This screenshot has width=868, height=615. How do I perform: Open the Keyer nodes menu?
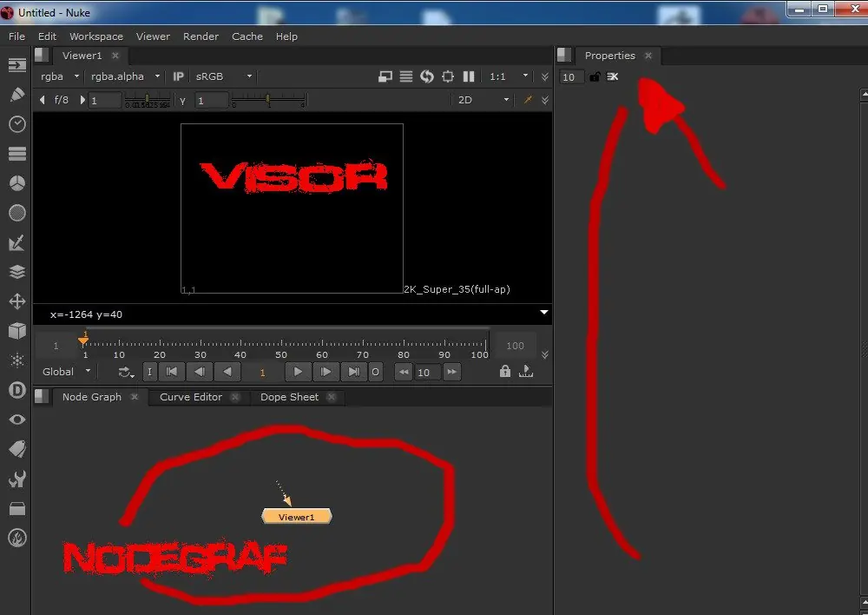17,242
